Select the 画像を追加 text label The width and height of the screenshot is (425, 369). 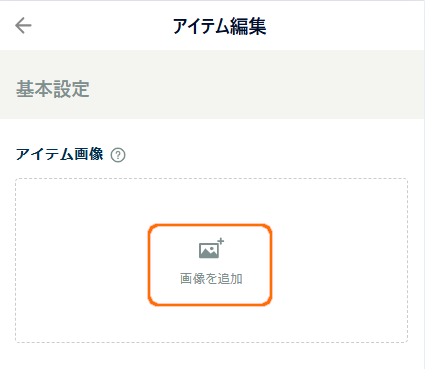tap(211, 279)
